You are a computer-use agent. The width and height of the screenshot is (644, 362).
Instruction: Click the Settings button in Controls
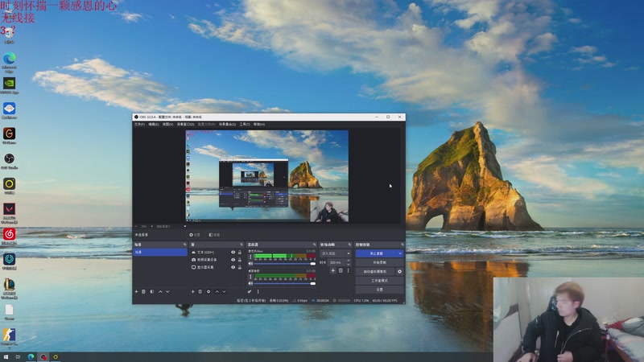pyautogui.click(x=379, y=290)
